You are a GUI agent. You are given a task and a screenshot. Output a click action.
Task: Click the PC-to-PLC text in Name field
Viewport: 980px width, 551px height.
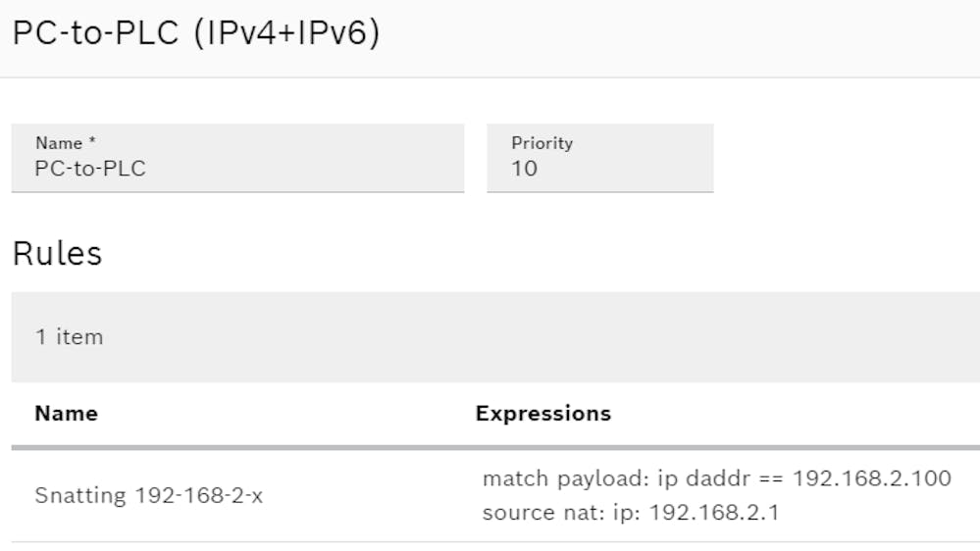(x=90, y=169)
